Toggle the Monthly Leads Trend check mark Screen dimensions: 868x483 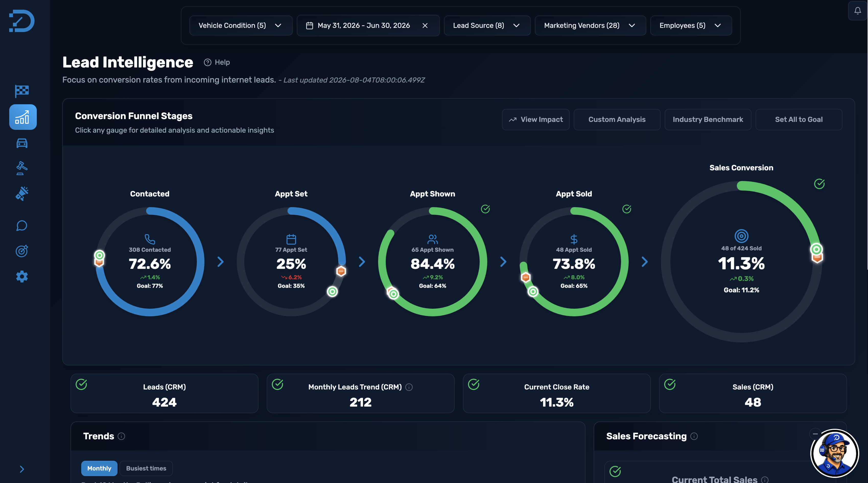pos(278,384)
